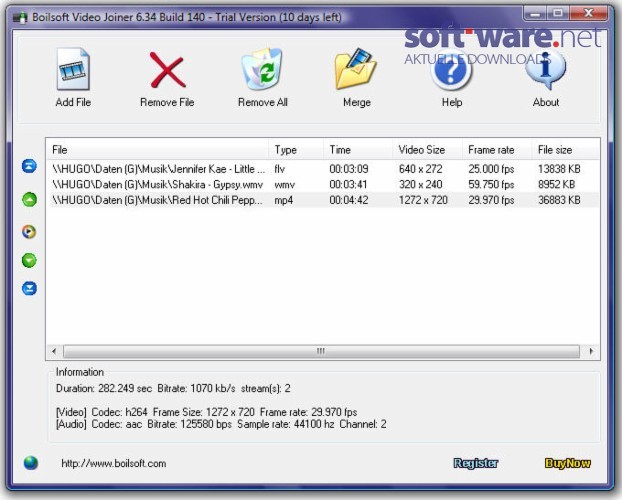Play the selected file with the media player icon
The image size is (622, 500).
point(29,231)
